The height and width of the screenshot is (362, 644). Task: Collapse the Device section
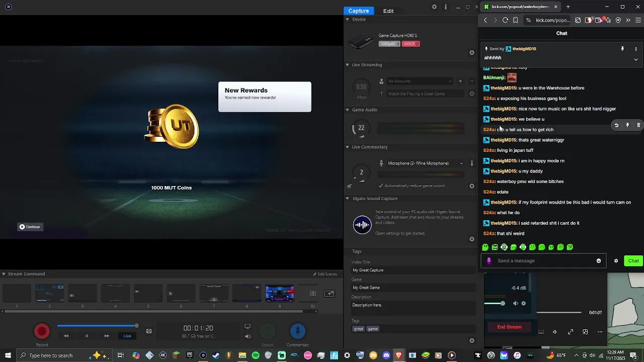coord(347,19)
